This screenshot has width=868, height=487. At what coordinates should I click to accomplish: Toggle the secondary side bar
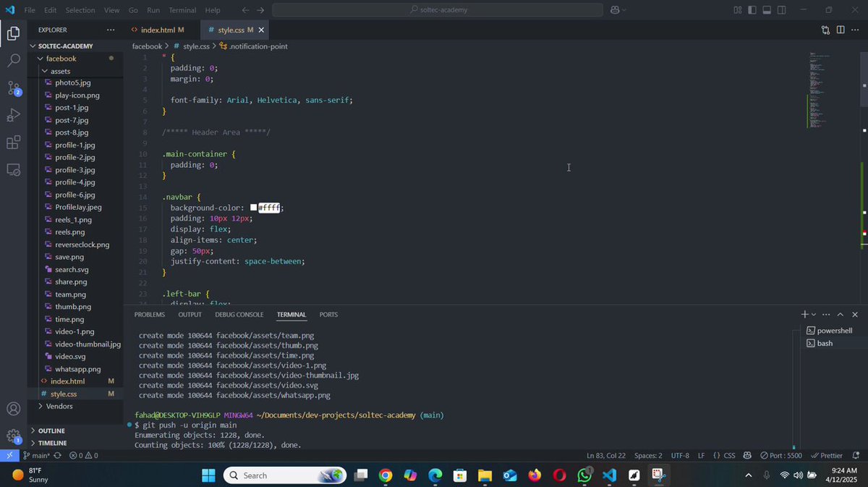(783, 10)
